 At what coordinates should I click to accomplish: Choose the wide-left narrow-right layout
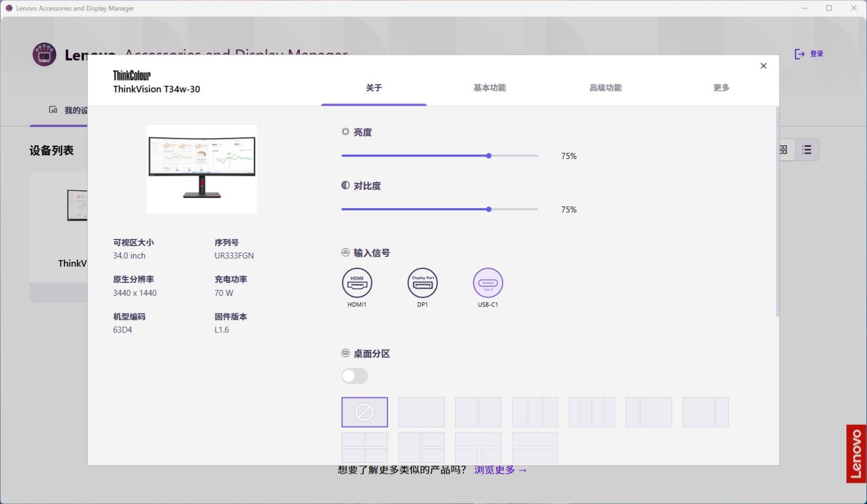coord(706,412)
